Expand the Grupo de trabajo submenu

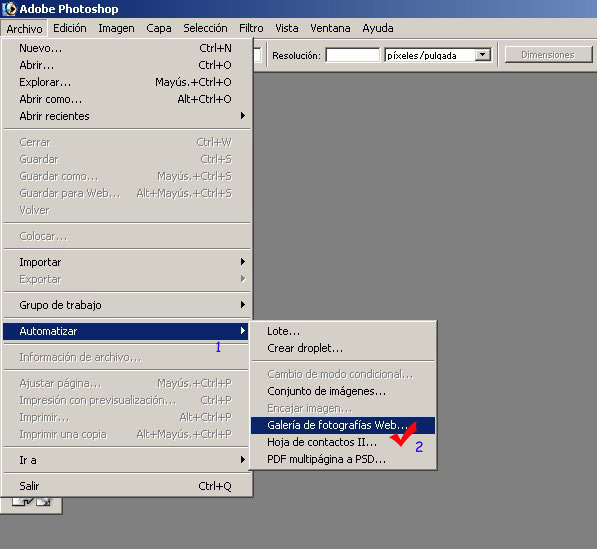pos(126,305)
